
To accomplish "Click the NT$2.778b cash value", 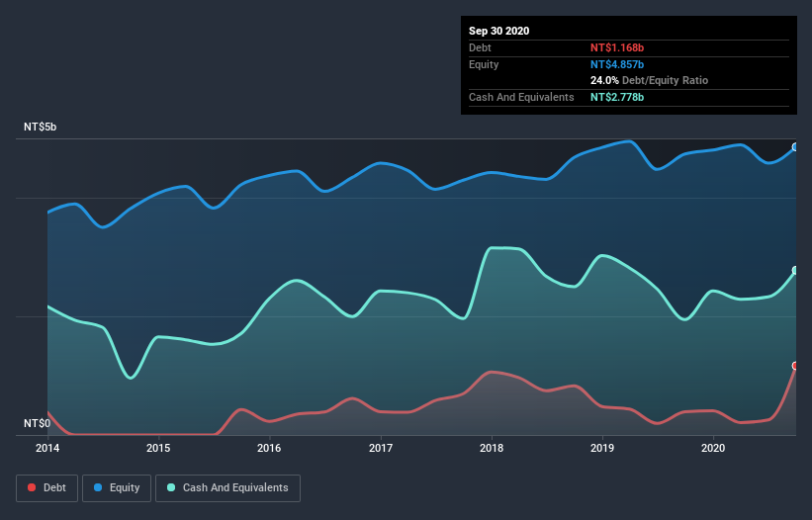I will [617, 97].
